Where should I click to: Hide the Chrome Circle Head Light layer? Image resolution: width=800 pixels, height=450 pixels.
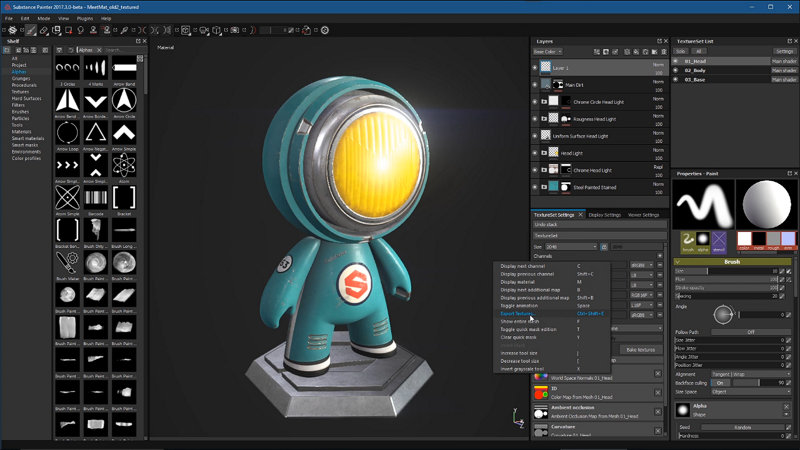(535, 102)
